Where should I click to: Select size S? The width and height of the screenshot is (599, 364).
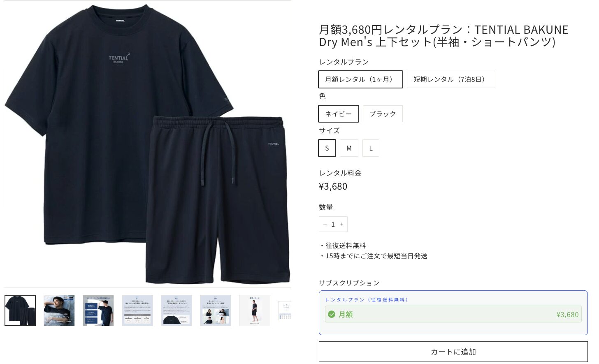[327, 148]
